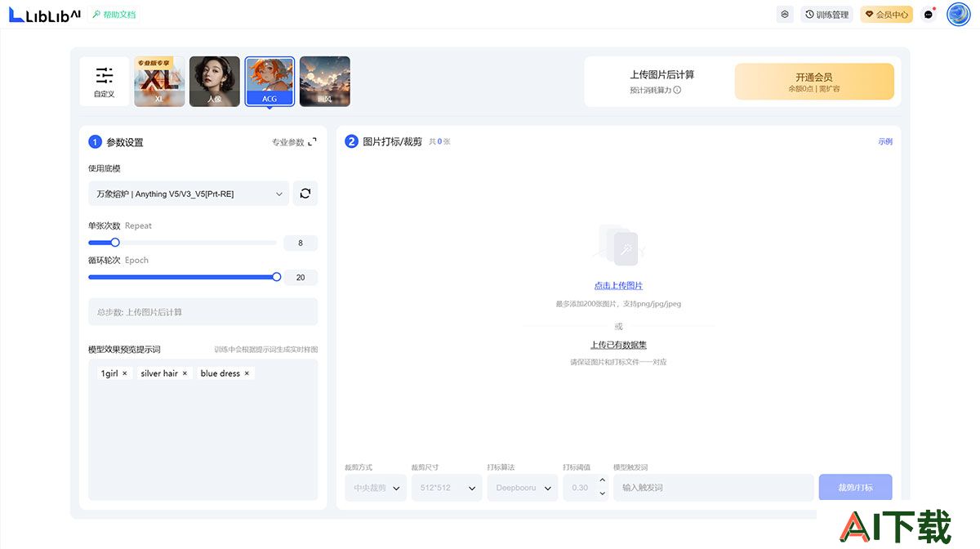Viewport: 980px width, 549px height.
Task: Open the 裁剪方式 crop method dropdown
Action: 376,488
